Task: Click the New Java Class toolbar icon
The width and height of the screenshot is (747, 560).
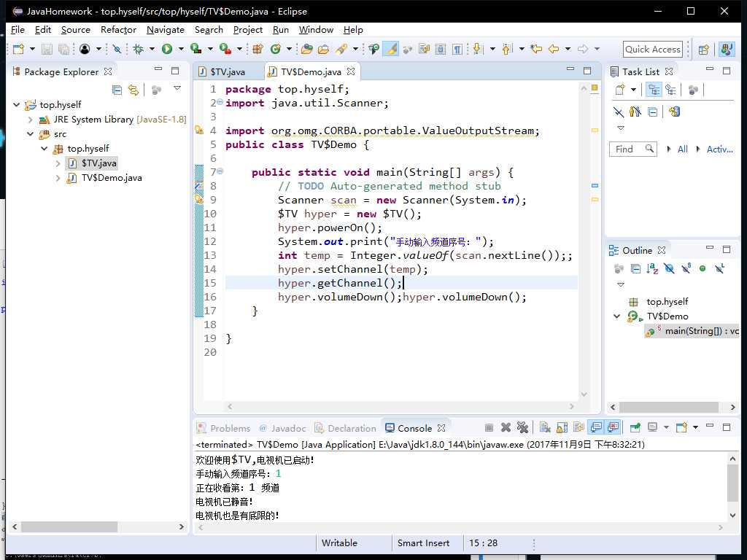Action: (275, 49)
